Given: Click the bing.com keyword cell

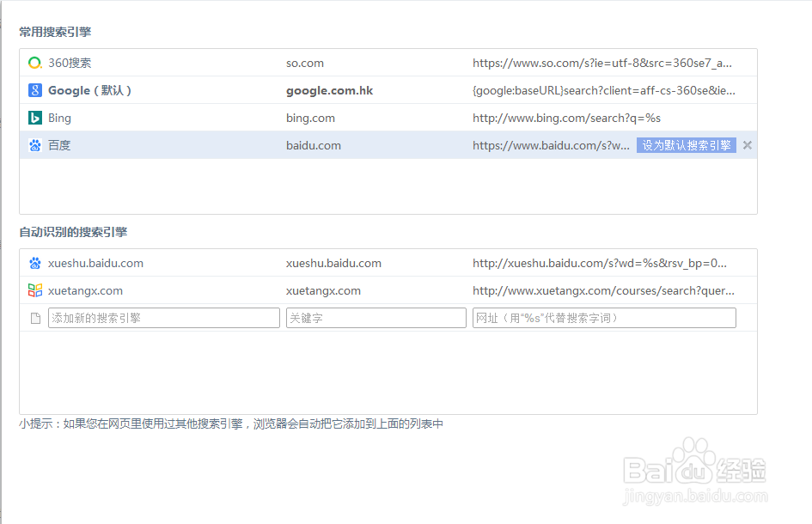Looking at the screenshot, I should (311, 118).
